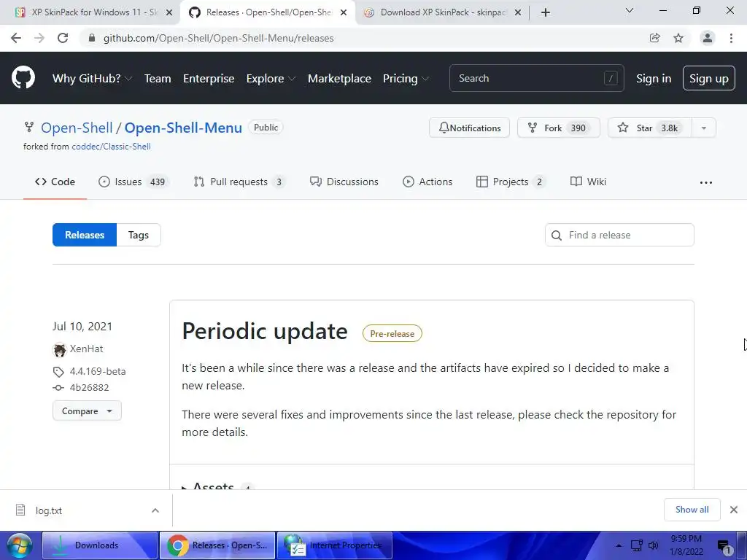Click the site lock padlock icon

(x=92, y=38)
